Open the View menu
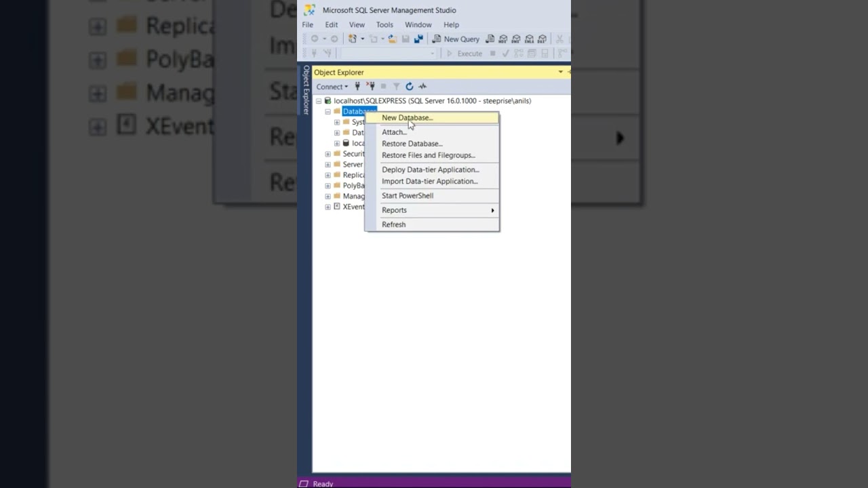 coord(357,24)
